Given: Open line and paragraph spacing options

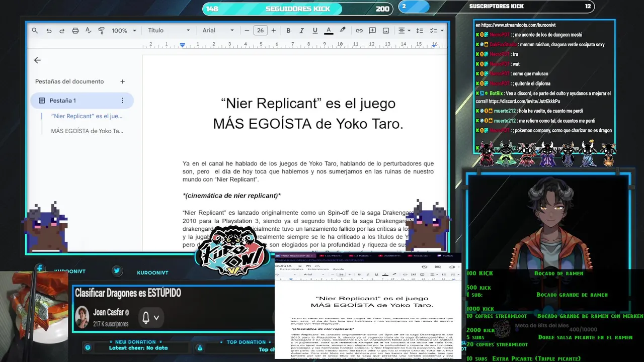Looking at the screenshot, I should pos(420,31).
